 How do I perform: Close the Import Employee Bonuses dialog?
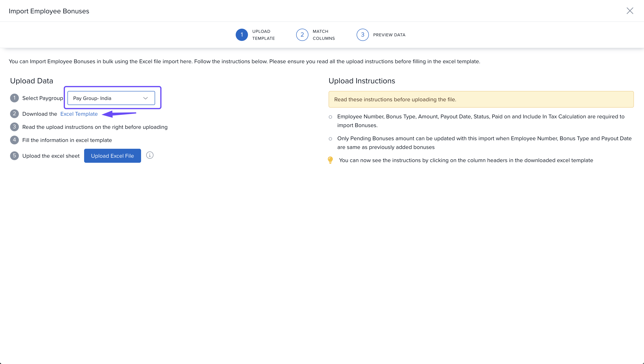[x=630, y=11]
